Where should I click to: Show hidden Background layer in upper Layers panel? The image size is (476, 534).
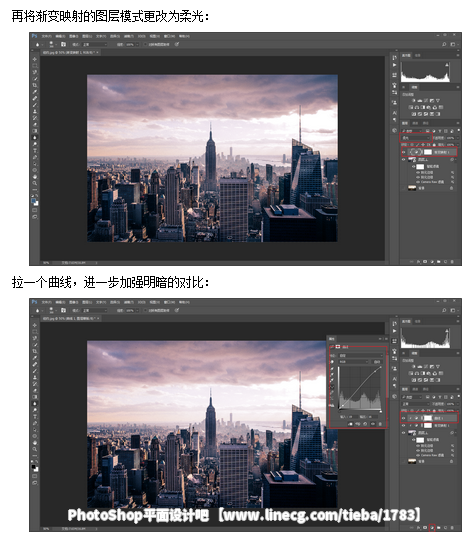click(x=404, y=188)
